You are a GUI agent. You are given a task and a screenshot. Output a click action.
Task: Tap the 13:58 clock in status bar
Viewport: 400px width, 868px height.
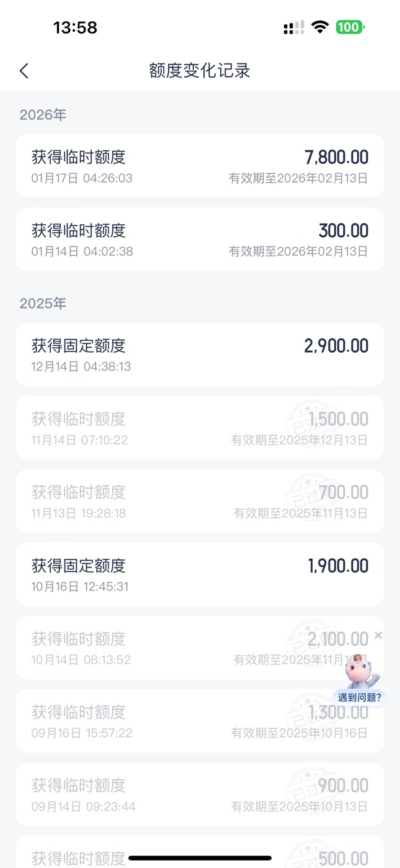(x=75, y=27)
